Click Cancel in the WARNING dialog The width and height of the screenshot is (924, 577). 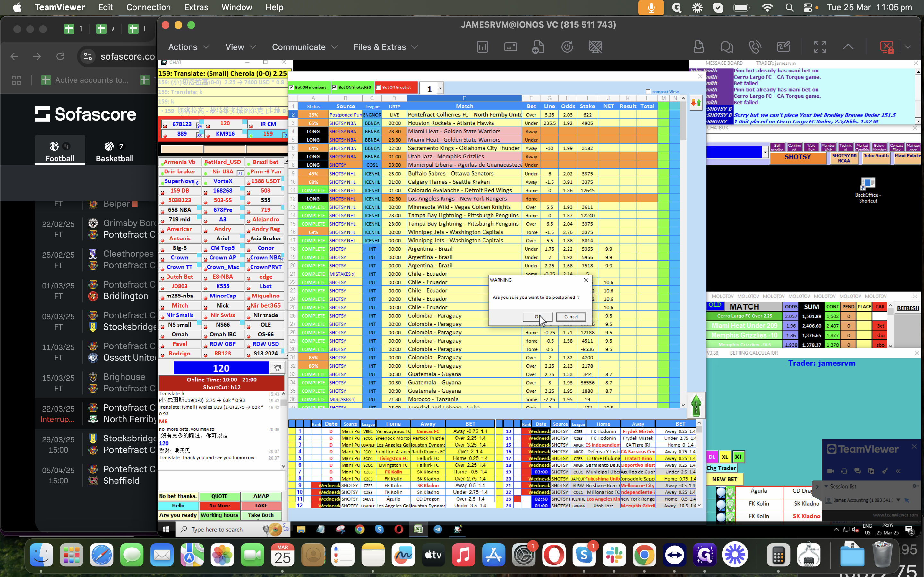(x=570, y=316)
